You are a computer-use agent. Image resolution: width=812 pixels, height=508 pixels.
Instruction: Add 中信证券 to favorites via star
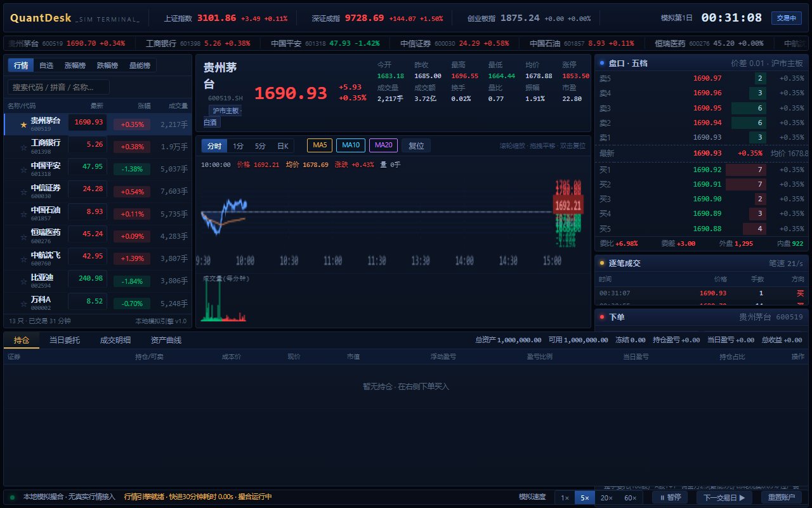(23, 191)
